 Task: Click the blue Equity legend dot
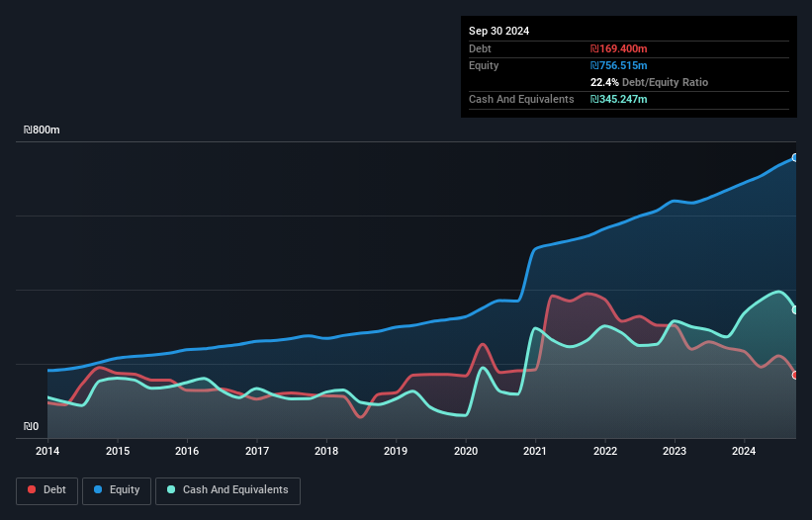point(98,489)
